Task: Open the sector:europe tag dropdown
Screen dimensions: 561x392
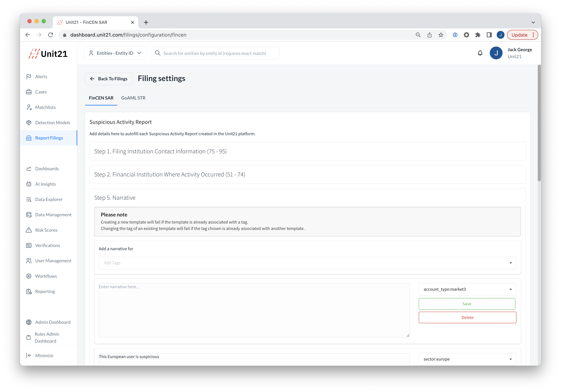Action: click(x=467, y=359)
